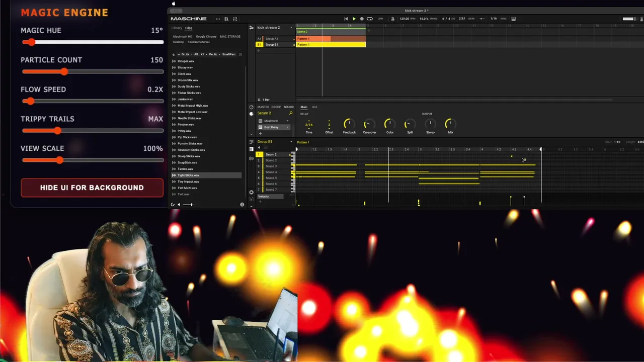Image resolution: width=644 pixels, height=362 pixels.
Task: Select the orange Pattern 1 clip of Group A1
Action: (314, 39)
